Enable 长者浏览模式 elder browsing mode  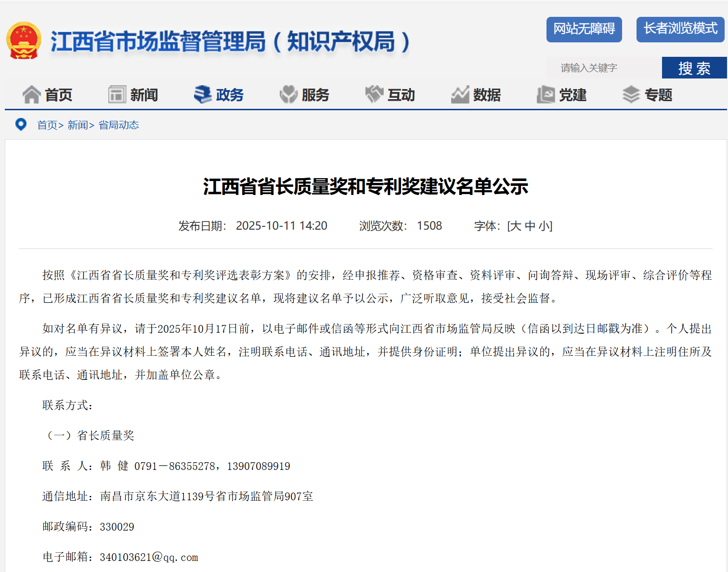(x=680, y=29)
